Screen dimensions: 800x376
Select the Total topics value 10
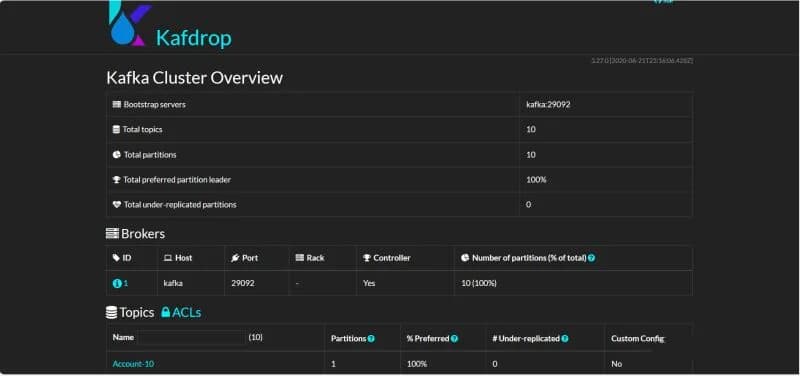click(531, 130)
